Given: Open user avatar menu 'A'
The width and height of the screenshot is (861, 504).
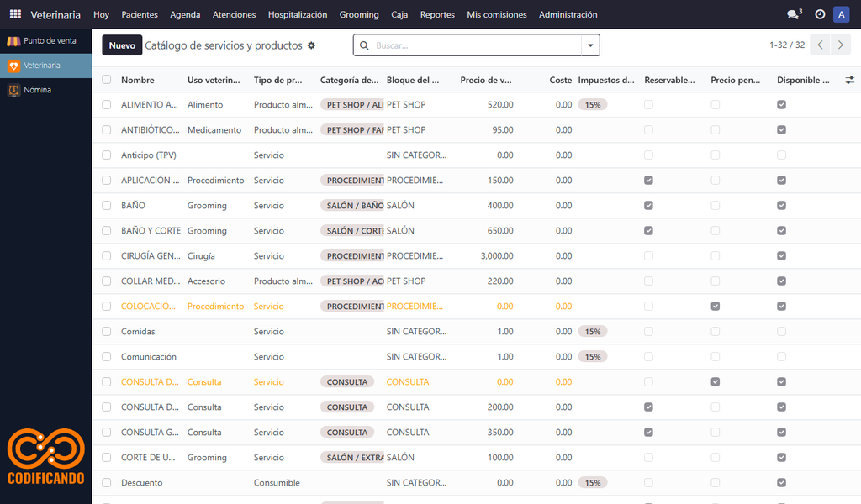Looking at the screenshot, I should tap(841, 14).
